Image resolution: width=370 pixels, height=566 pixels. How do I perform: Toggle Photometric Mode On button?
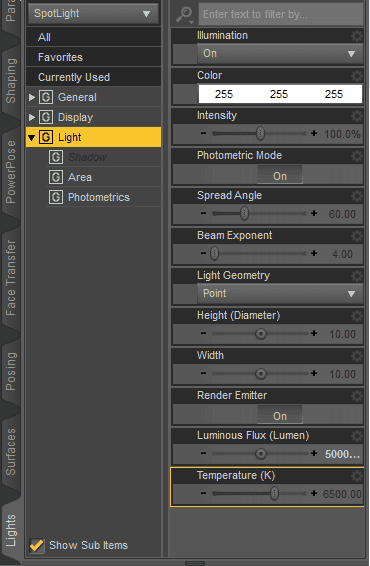pyautogui.click(x=280, y=175)
